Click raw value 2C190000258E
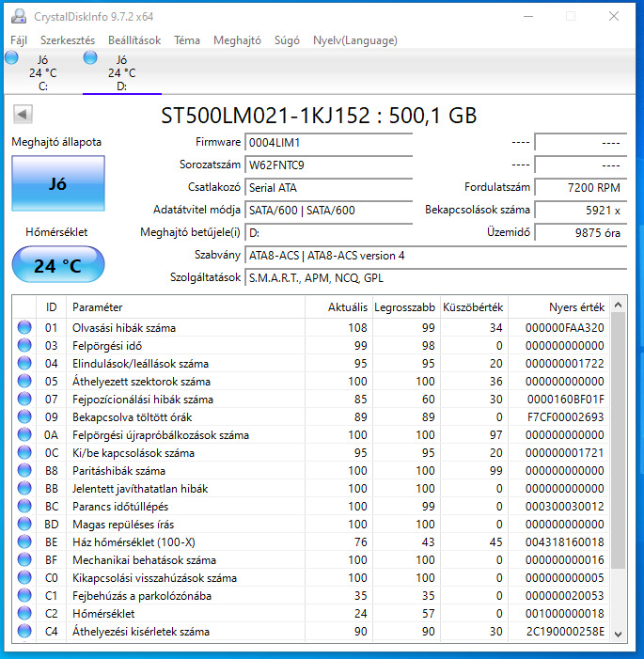Image resolution: width=644 pixels, height=659 pixels. click(x=565, y=631)
